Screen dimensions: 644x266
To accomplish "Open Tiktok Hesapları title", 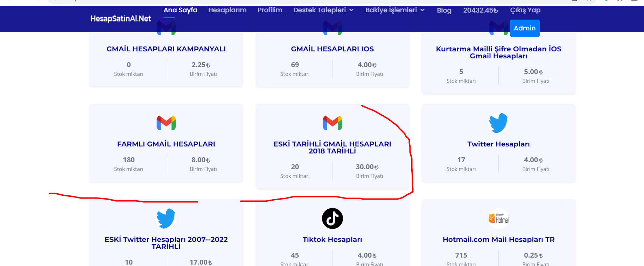I will pyautogui.click(x=332, y=239).
